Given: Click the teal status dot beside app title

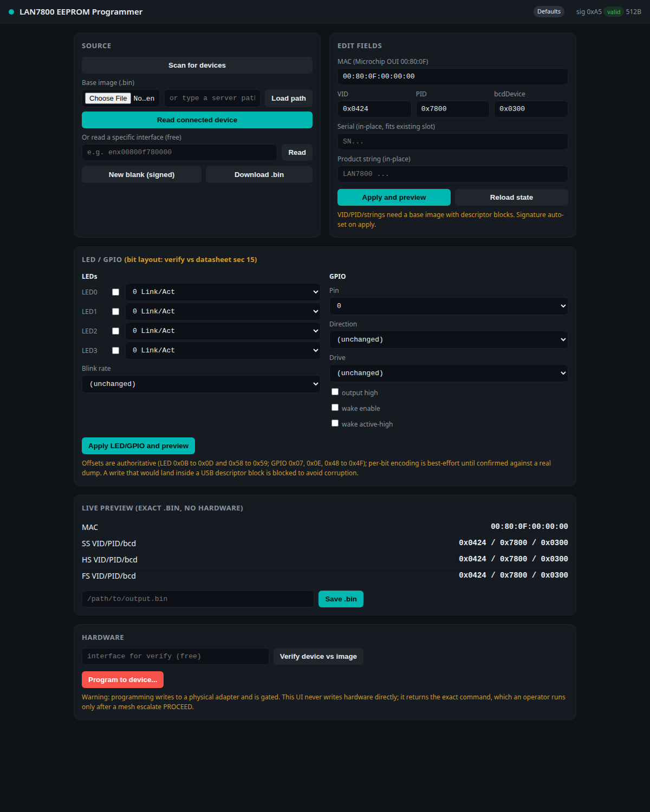Looking at the screenshot, I should (11, 12).
